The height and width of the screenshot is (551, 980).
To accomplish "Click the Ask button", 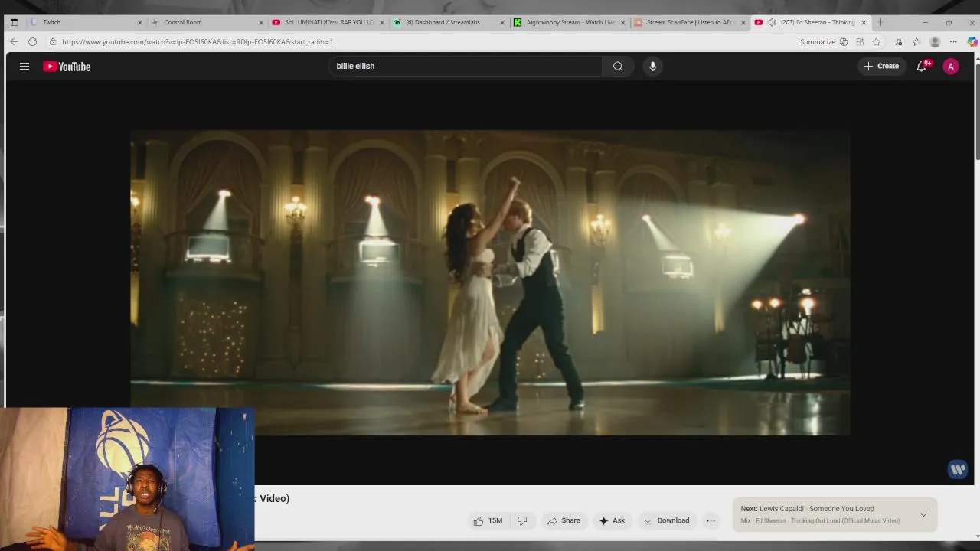I will 612,520.
